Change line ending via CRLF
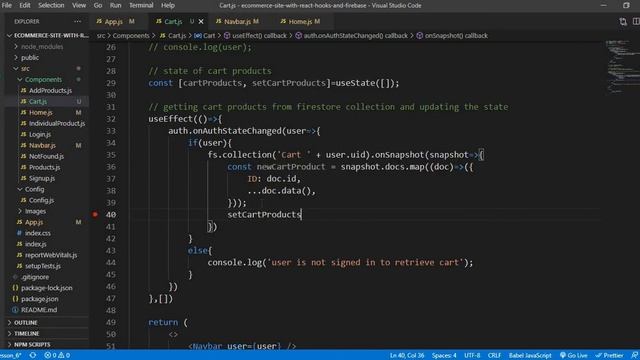 [494, 356]
